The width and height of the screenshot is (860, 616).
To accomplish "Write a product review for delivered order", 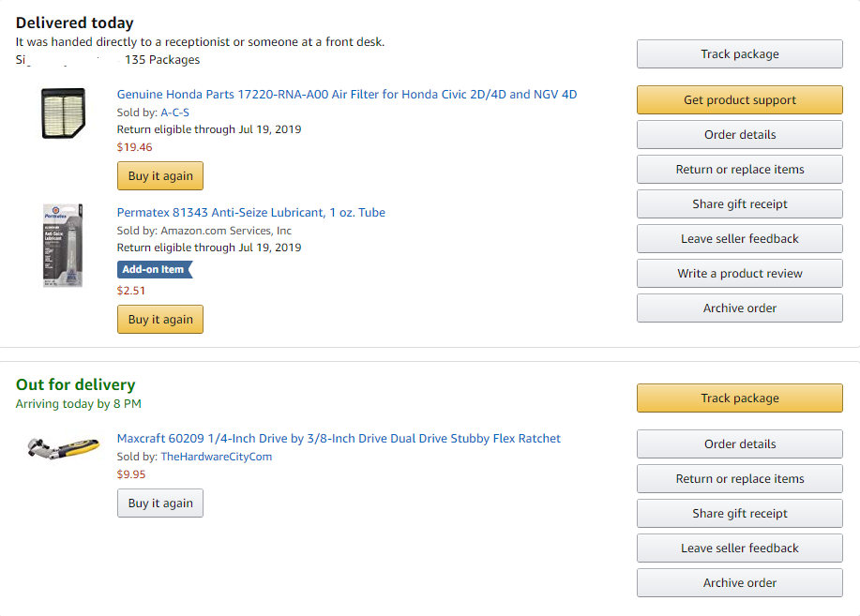I will pyautogui.click(x=739, y=273).
